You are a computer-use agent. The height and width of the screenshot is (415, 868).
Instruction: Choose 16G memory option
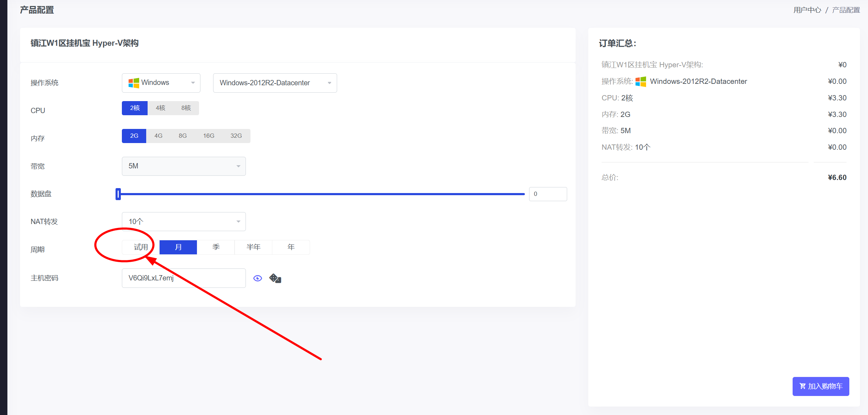(209, 136)
